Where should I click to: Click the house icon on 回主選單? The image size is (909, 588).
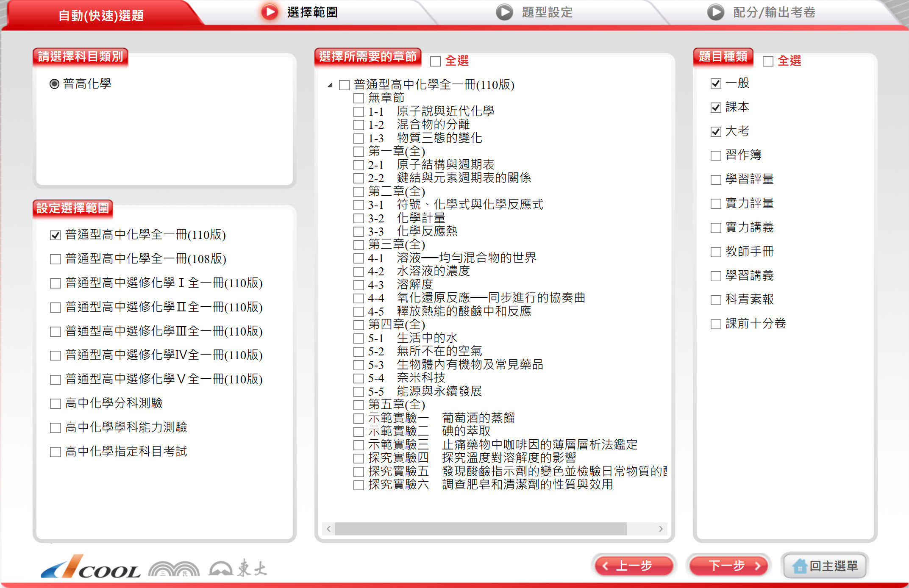point(799,566)
